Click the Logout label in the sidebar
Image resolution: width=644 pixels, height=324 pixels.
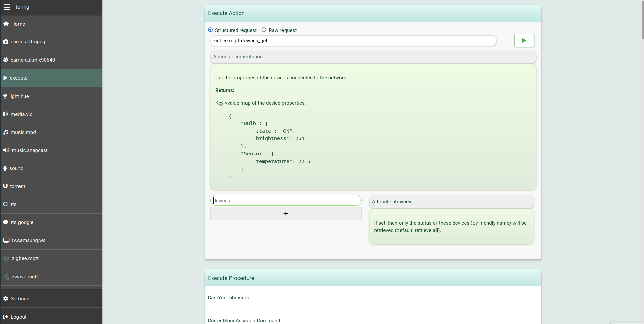pos(18,317)
